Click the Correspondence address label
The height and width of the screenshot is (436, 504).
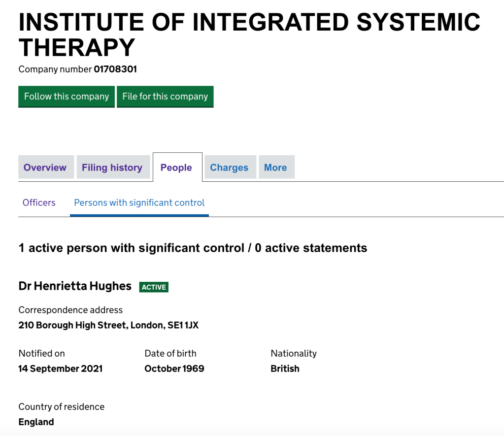click(70, 310)
